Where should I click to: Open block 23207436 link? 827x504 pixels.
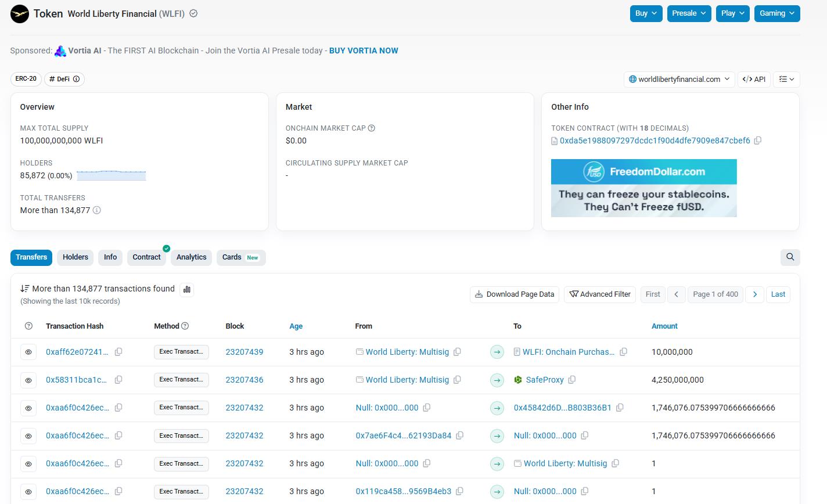pyautogui.click(x=244, y=380)
